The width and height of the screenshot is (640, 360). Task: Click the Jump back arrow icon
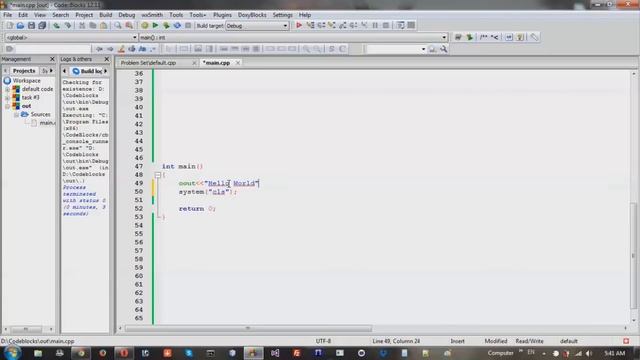[x=99, y=49]
